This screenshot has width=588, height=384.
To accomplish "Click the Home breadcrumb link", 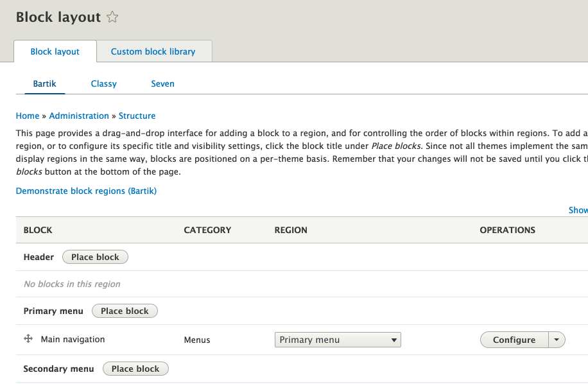I will [x=28, y=116].
